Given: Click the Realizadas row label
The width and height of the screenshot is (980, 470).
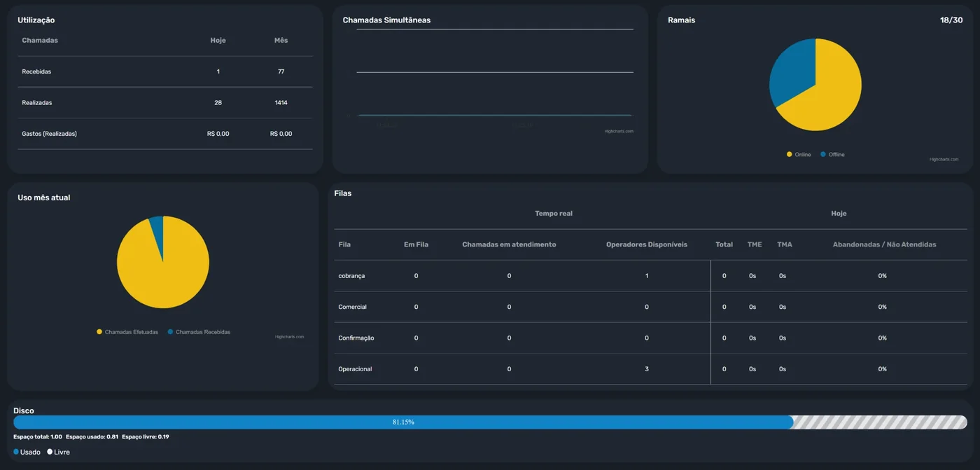Looking at the screenshot, I should (x=37, y=102).
